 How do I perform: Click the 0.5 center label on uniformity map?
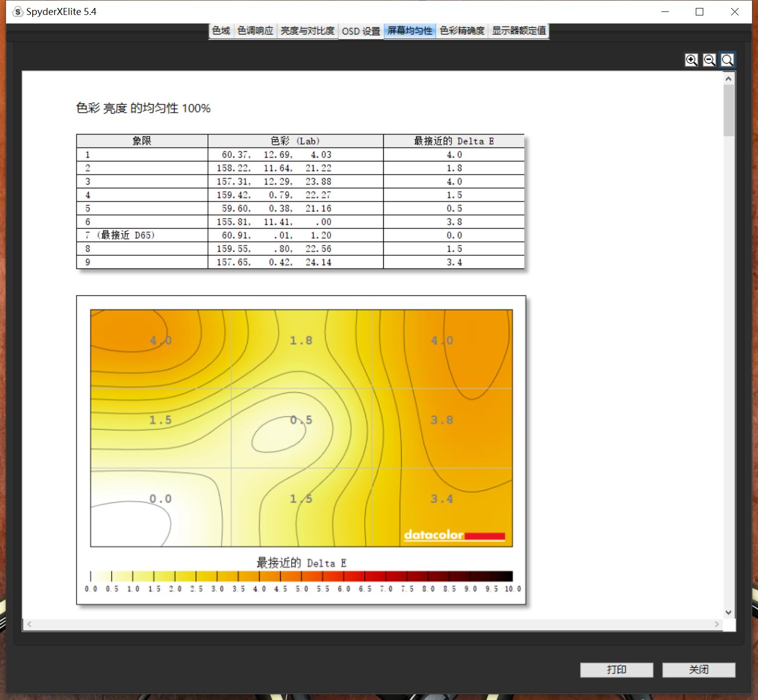301,420
